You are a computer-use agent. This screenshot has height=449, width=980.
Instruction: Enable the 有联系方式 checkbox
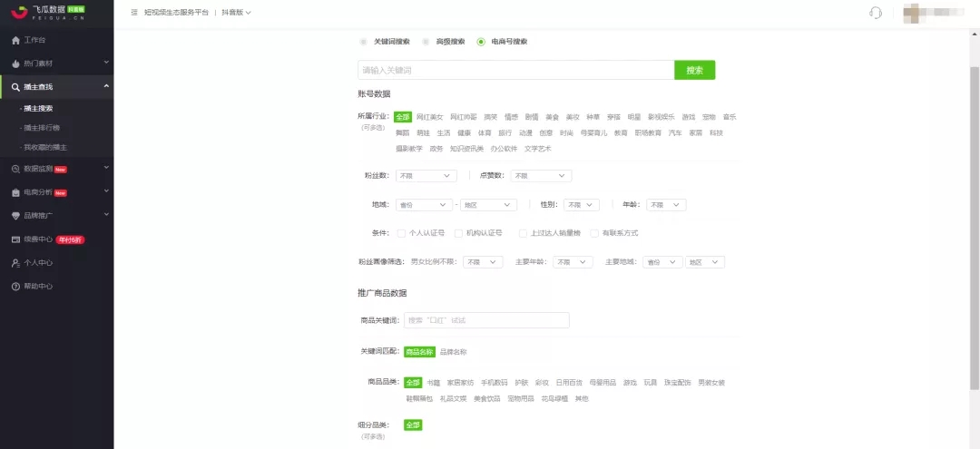click(594, 233)
